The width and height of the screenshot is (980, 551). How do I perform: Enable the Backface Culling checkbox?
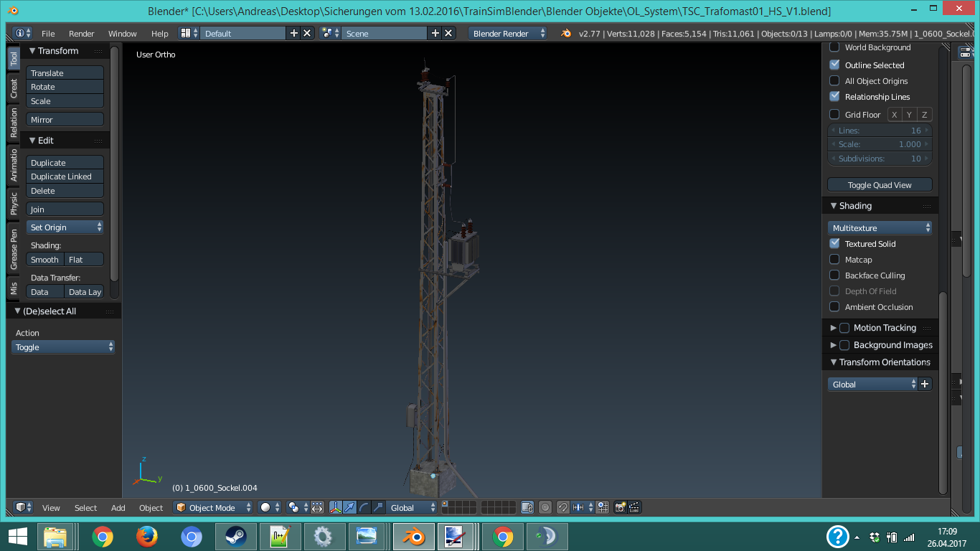(834, 275)
